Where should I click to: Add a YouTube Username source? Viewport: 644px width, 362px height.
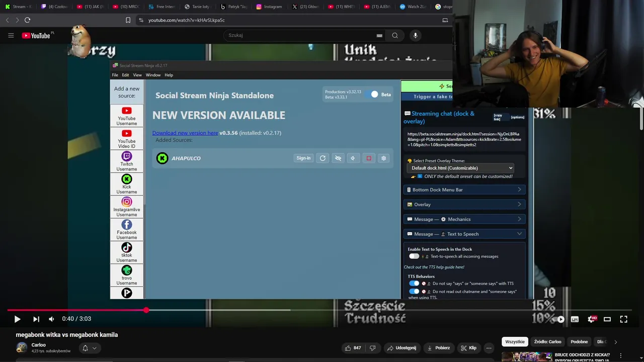click(x=127, y=116)
